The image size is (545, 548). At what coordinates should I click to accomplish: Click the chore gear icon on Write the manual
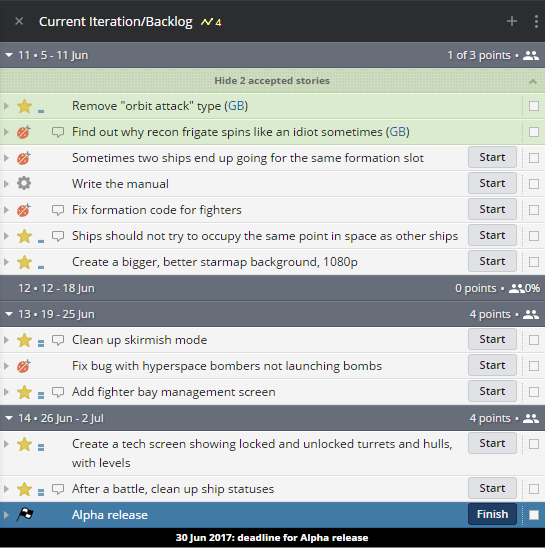tap(24, 183)
